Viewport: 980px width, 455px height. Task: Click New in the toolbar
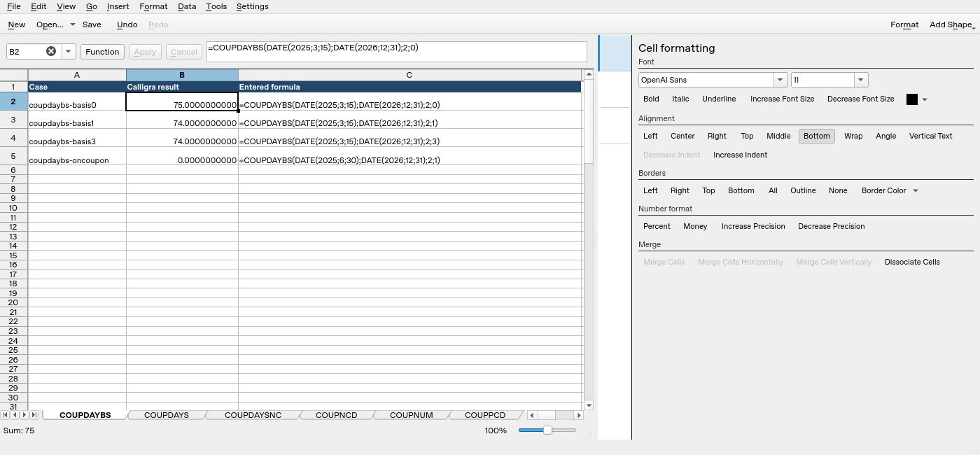click(x=17, y=24)
